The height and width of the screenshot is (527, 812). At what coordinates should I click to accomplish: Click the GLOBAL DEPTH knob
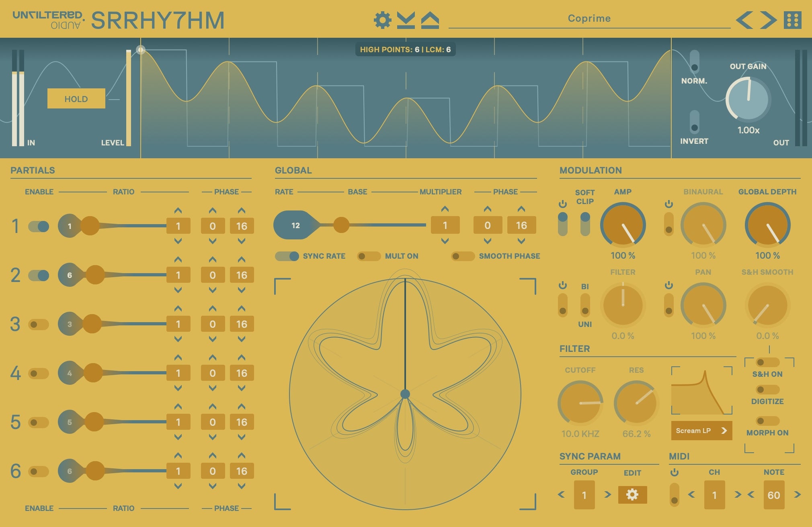pos(767,225)
